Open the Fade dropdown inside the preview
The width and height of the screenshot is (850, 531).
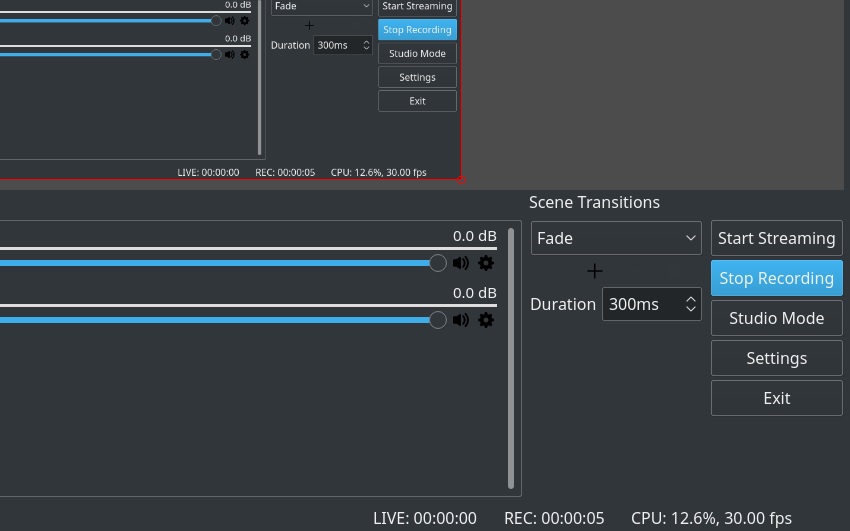[321, 7]
